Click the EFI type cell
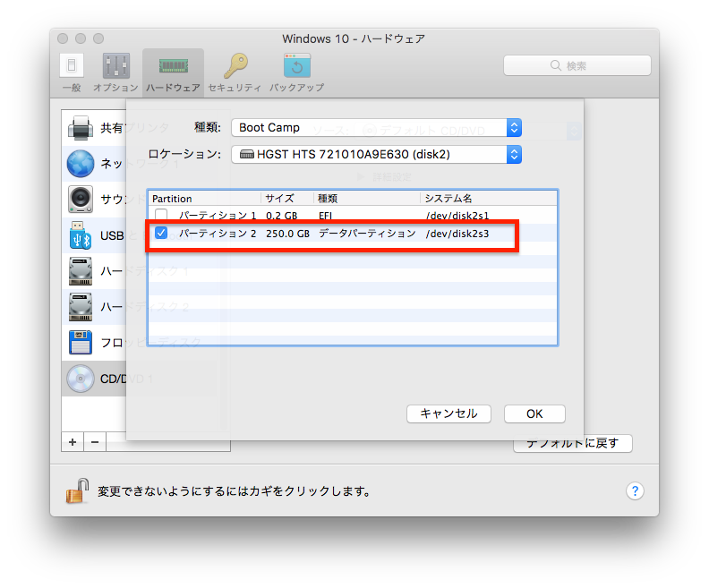709x588 pixels. point(325,216)
